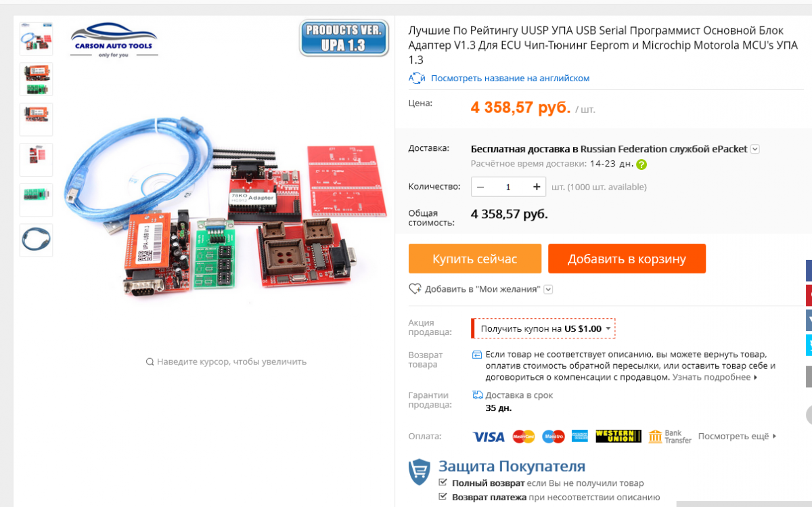The height and width of the screenshot is (507, 812).
Task: Click the Visa payment icon
Action: pyautogui.click(x=489, y=437)
